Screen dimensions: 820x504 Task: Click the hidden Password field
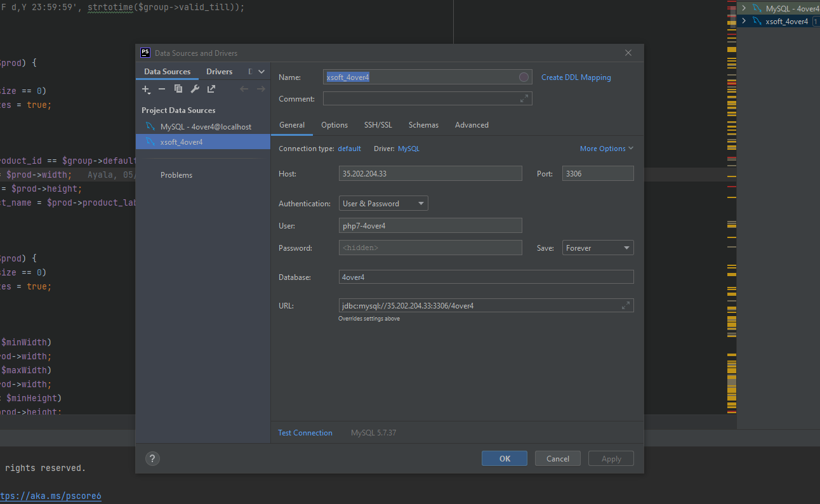point(430,248)
